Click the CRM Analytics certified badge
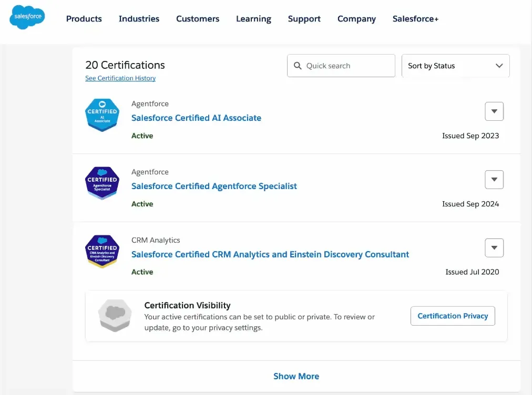The image size is (532, 395). click(x=102, y=252)
